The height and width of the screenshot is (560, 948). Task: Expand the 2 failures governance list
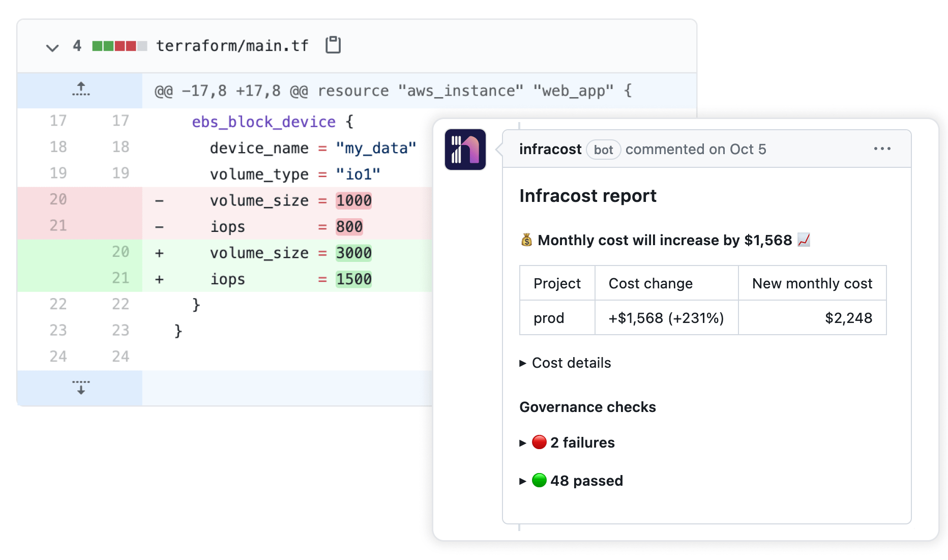click(x=567, y=443)
